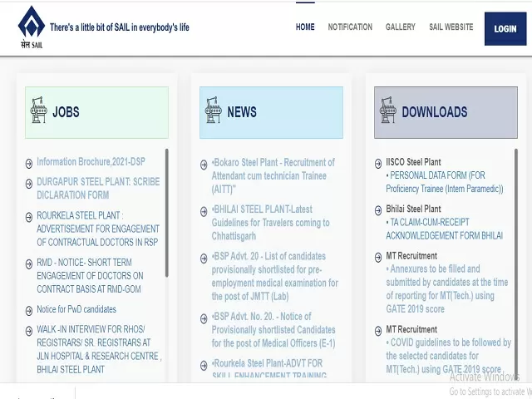This screenshot has height=399, width=532.
Task: Click arrow icon beside IISCO Steel Plant
Action: (x=378, y=164)
